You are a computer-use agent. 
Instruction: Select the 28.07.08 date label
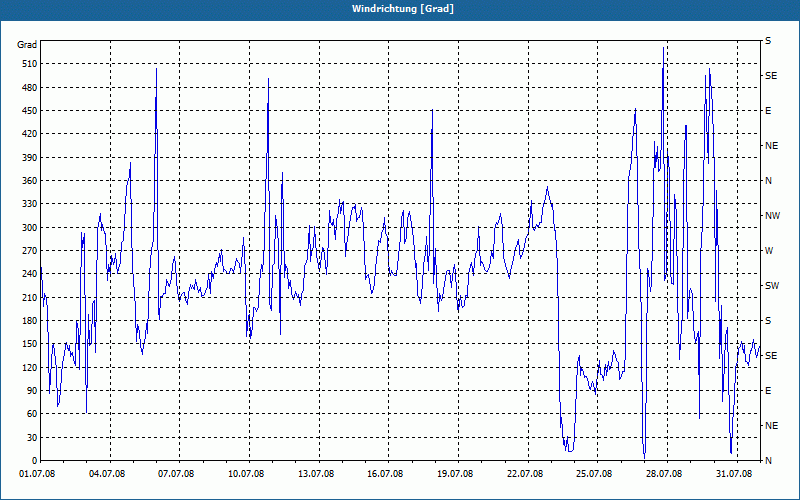(x=664, y=474)
